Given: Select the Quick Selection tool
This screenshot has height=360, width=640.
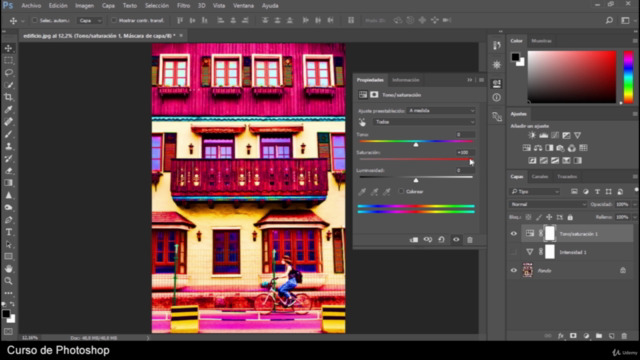Looking at the screenshot, I should coord(9,85).
